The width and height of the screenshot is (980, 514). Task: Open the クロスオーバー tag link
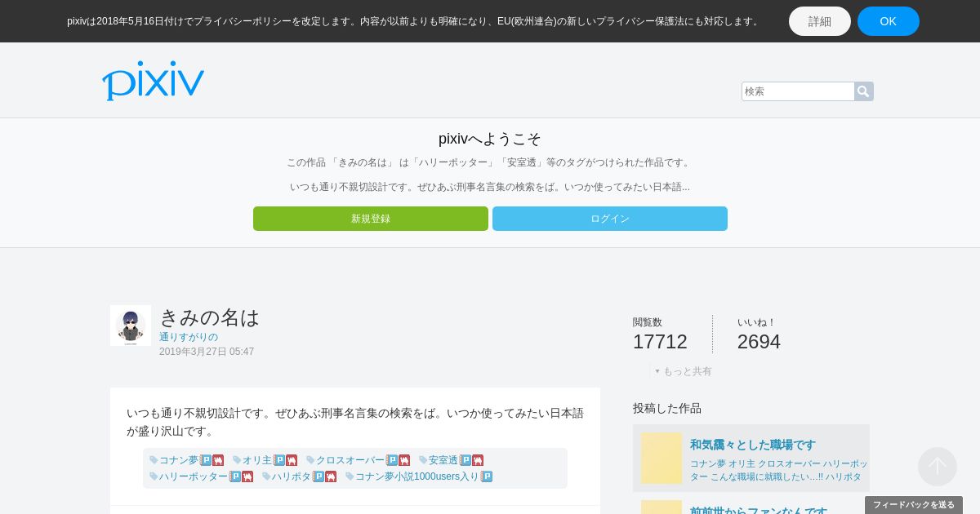[x=350, y=460]
